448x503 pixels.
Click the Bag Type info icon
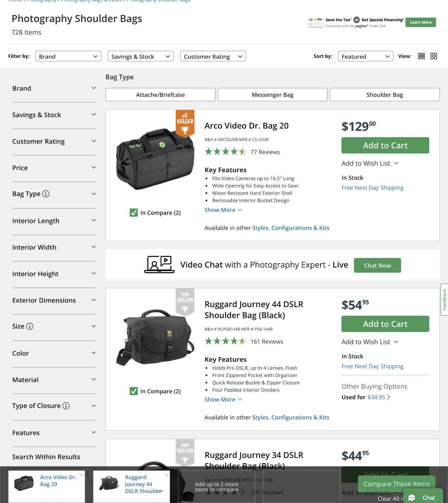[x=46, y=194]
